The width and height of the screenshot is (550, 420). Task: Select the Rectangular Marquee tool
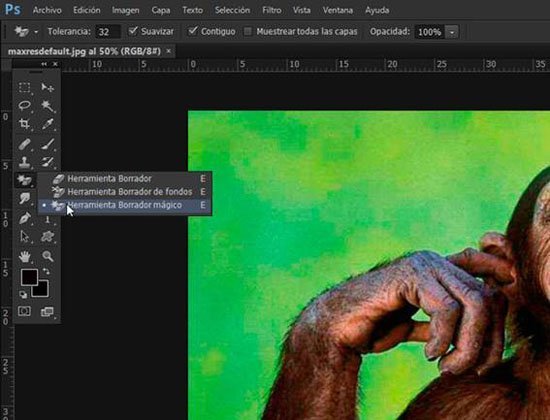[24, 87]
